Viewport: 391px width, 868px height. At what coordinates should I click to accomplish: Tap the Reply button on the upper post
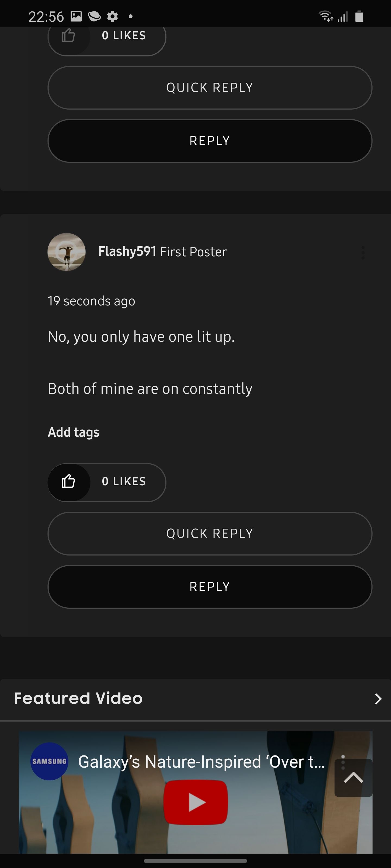(x=210, y=141)
